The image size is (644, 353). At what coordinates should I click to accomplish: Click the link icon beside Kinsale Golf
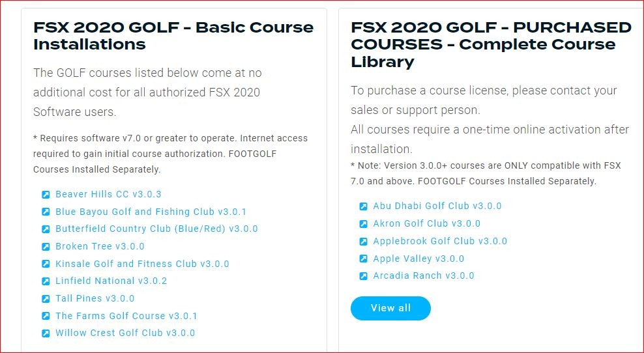tap(46, 264)
